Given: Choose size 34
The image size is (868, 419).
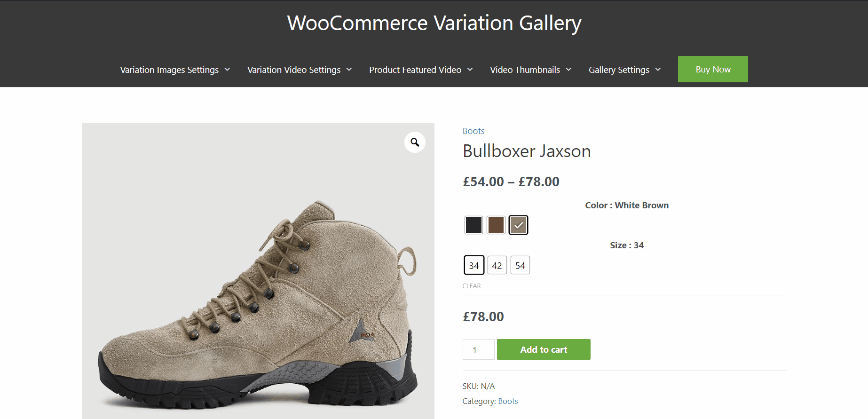Looking at the screenshot, I should tap(474, 265).
